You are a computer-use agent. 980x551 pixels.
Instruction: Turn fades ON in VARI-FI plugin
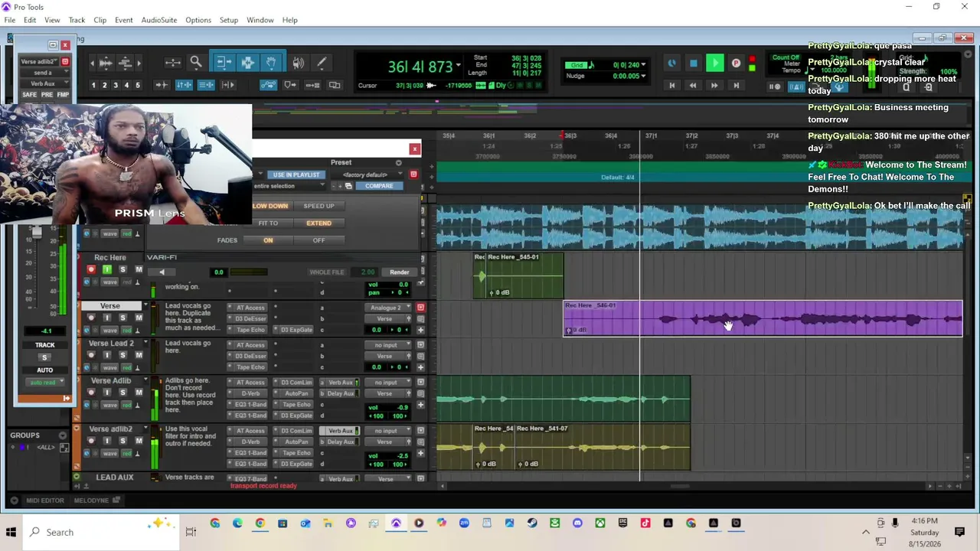pos(268,240)
